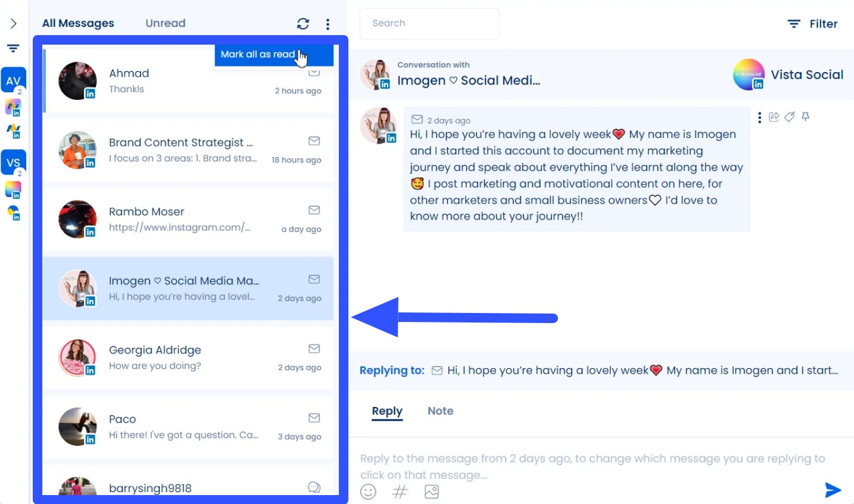
Task: Open the message options kebab menu
Action: (759, 117)
